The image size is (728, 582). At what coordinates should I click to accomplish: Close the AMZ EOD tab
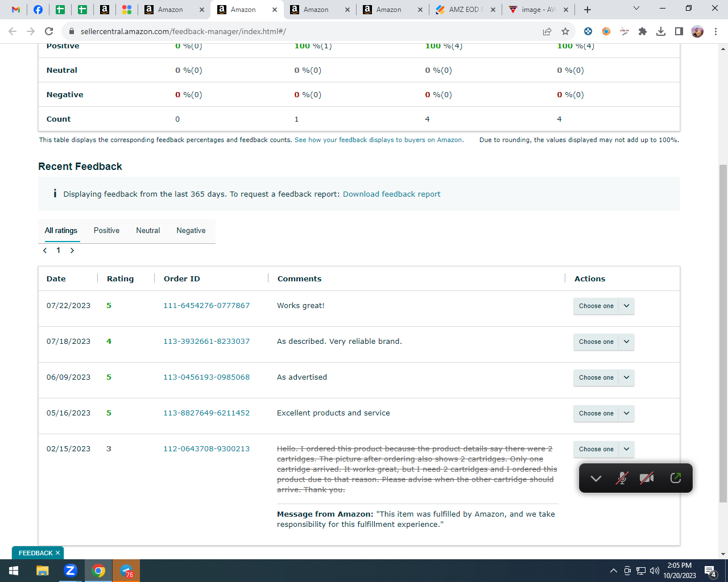pos(493,10)
